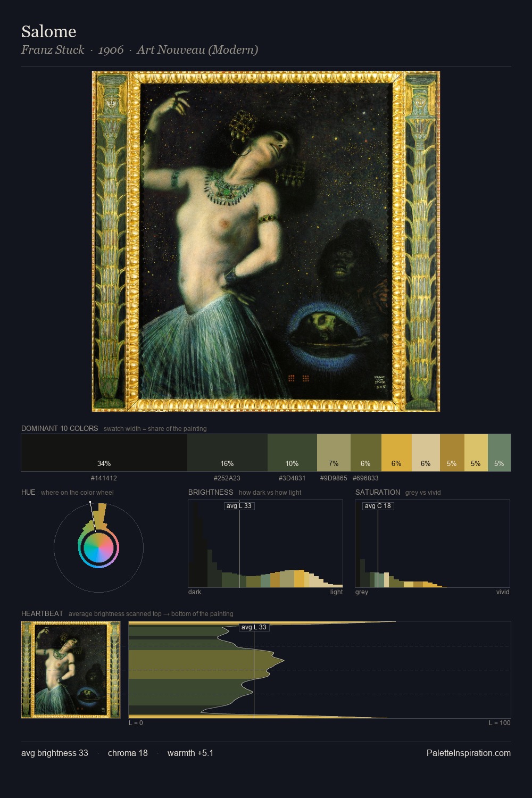Click the 'vivid' axis label
The width and height of the screenshot is (532, 798).
pos(503,592)
